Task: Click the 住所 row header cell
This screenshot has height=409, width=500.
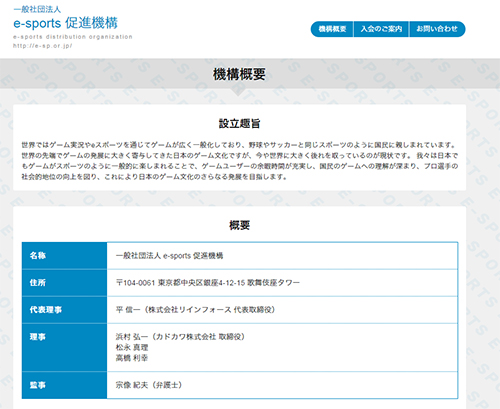Action: [x=64, y=283]
